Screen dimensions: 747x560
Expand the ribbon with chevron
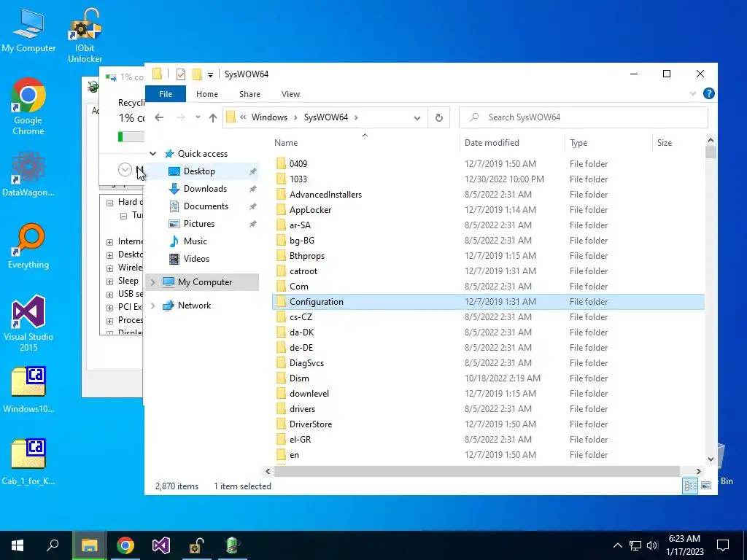[x=693, y=94]
